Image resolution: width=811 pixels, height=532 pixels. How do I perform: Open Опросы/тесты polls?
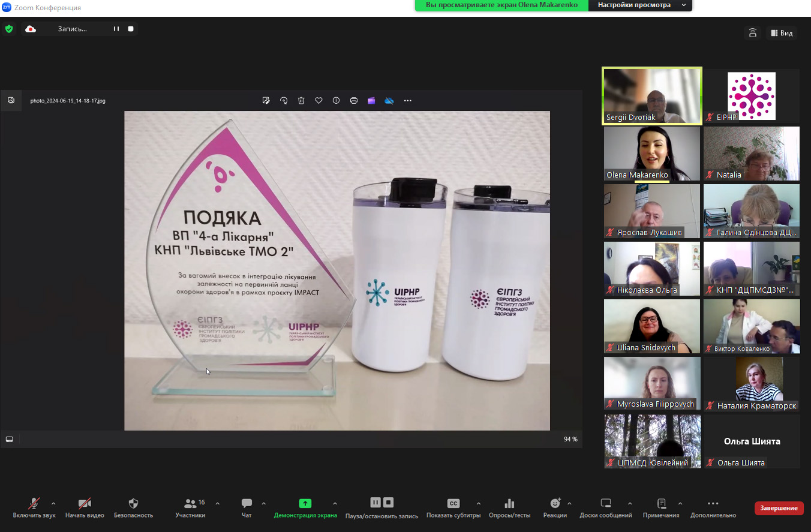509,508
